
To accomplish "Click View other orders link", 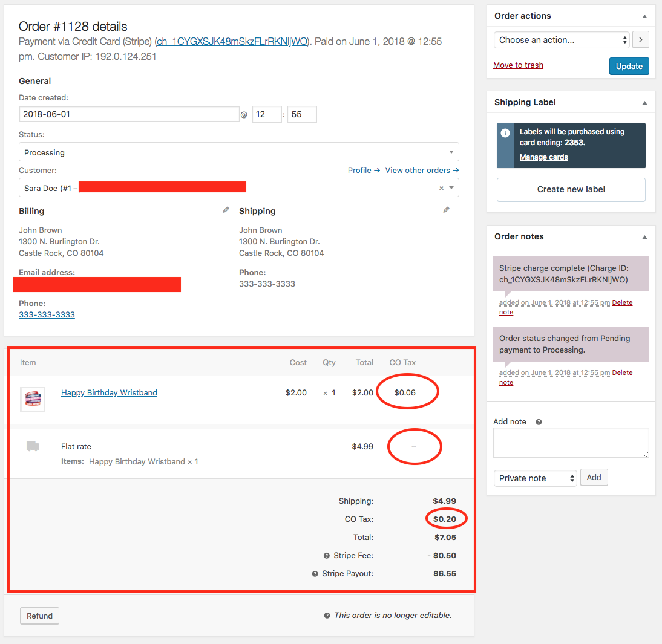I will 422,170.
